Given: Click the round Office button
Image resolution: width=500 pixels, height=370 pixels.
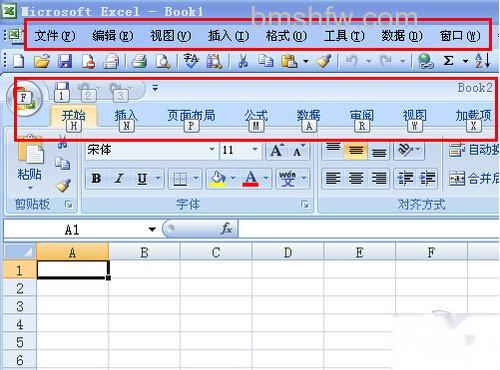Looking at the screenshot, I should point(24,98).
